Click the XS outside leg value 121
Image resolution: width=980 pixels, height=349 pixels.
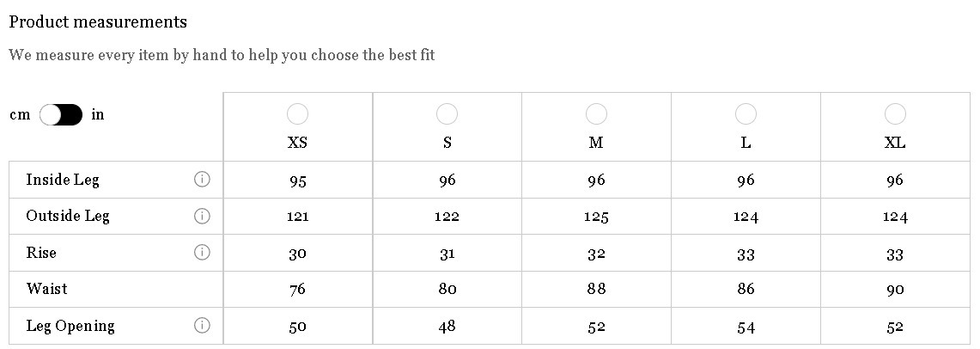297,217
